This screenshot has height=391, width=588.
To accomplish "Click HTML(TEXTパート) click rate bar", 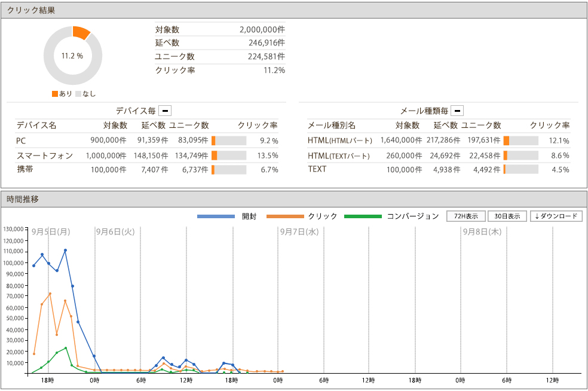I will click(x=521, y=155).
